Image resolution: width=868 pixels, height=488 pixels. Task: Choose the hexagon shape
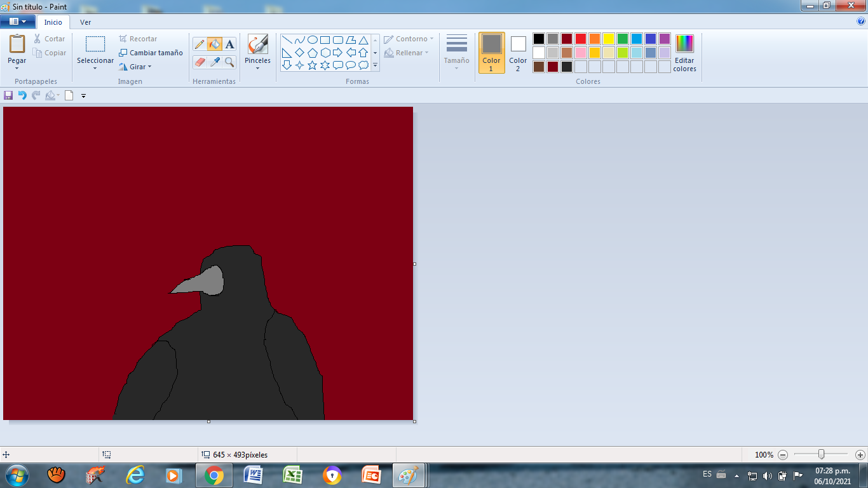tap(325, 53)
